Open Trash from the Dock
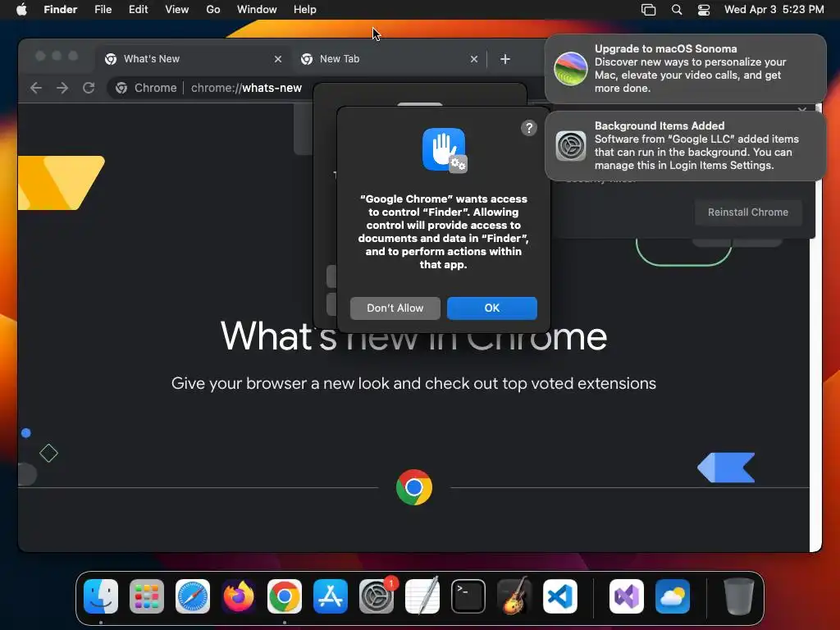 (x=739, y=596)
